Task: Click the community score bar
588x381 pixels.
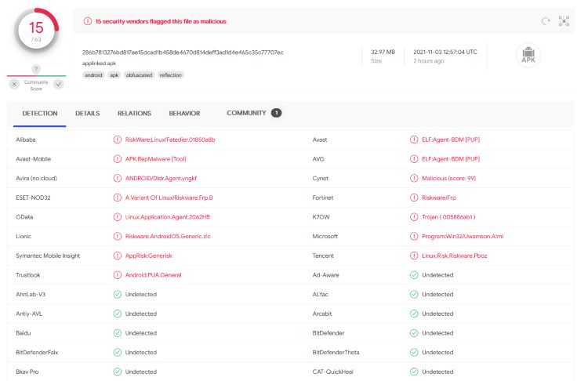Action: coord(36,76)
